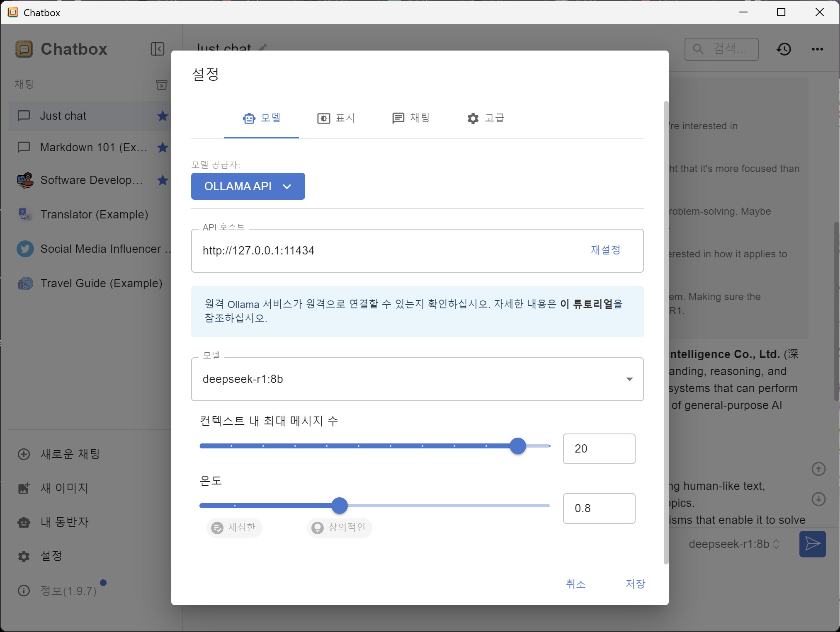Click the pencil edit icon beside title
This screenshot has width=840, height=632.
pyautogui.click(x=263, y=47)
